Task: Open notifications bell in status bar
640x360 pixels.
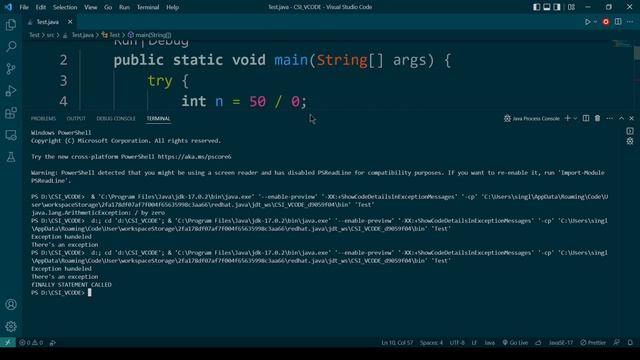Action: coord(630,342)
